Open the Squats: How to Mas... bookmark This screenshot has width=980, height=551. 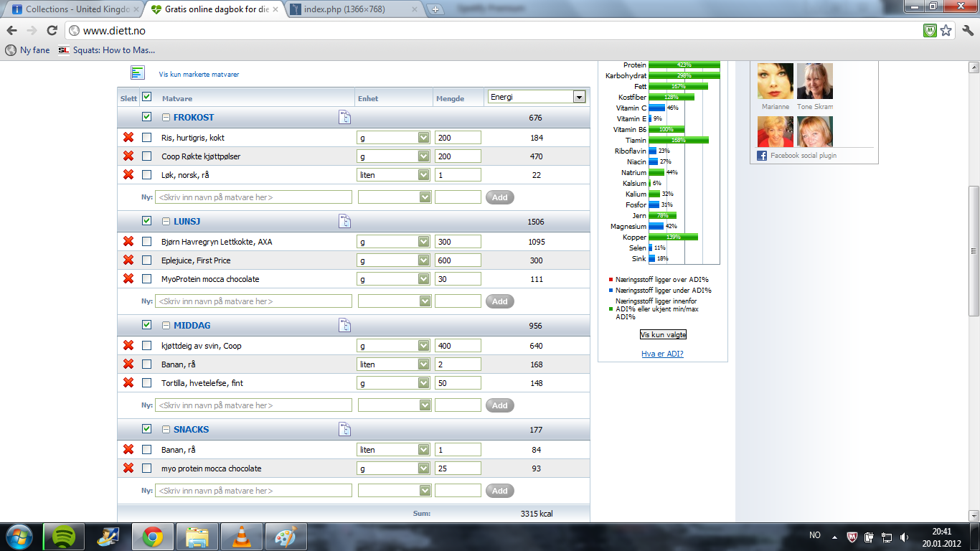106,50
